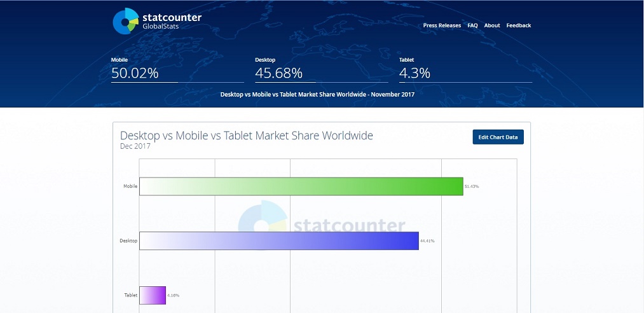The width and height of the screenshot is (644, 313).
Task: Open the Feedback link
Action: tap(518, 25)
